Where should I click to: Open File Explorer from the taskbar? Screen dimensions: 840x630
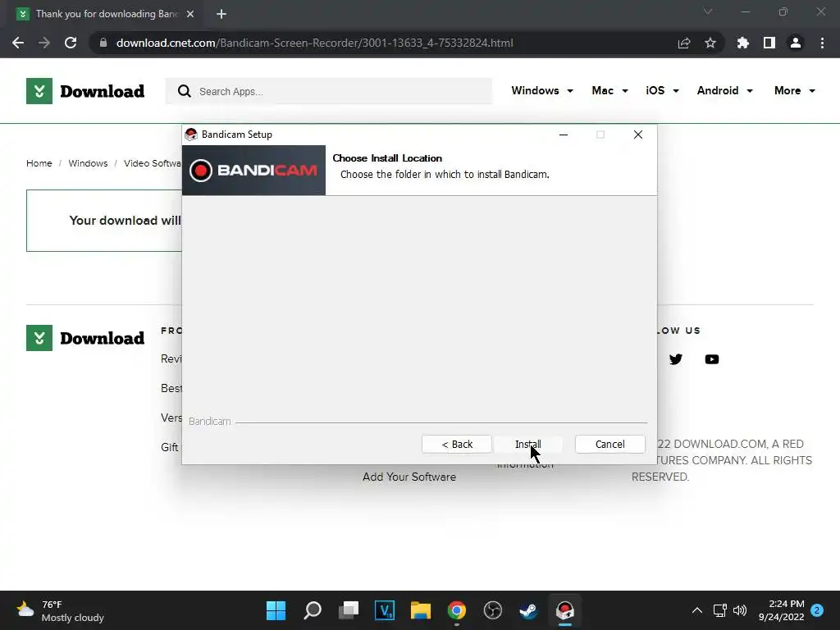(x=421, y=610)
